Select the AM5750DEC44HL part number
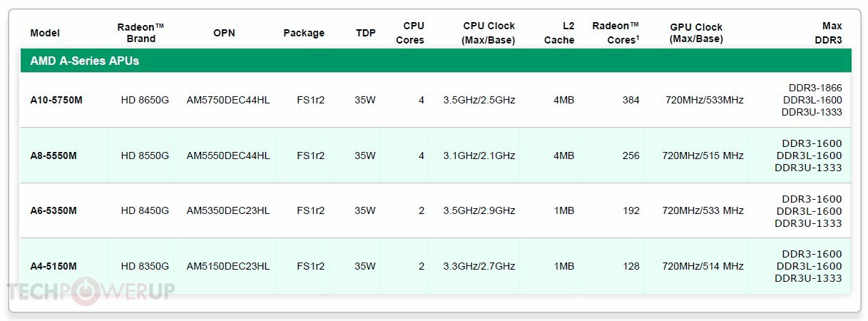The width and height of the screenshot is (868, 321). (228, 100)
